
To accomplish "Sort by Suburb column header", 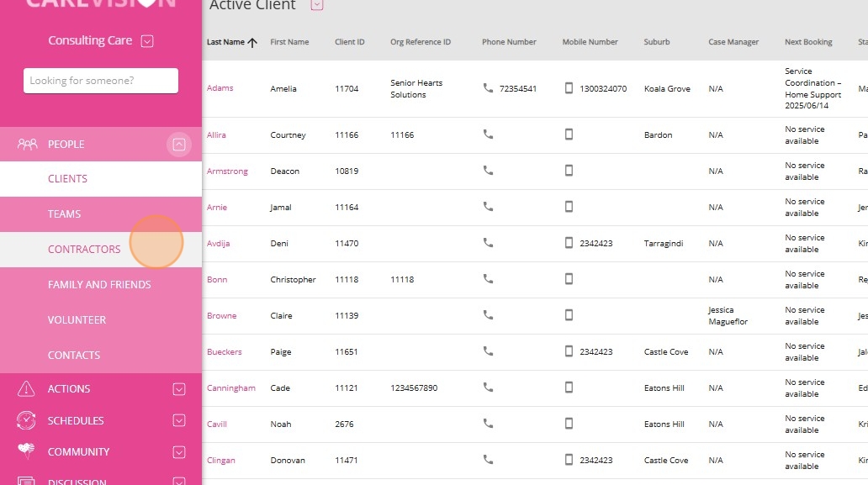I will tap(657, 42).
